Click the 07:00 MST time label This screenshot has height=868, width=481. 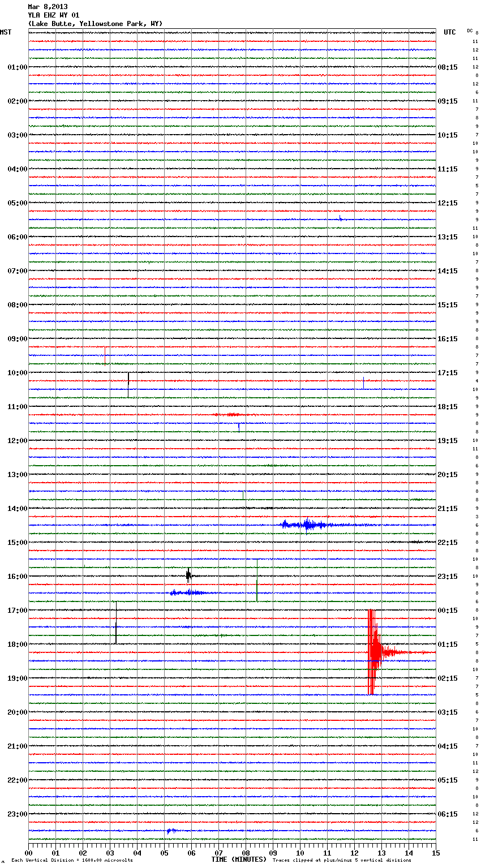18,271
